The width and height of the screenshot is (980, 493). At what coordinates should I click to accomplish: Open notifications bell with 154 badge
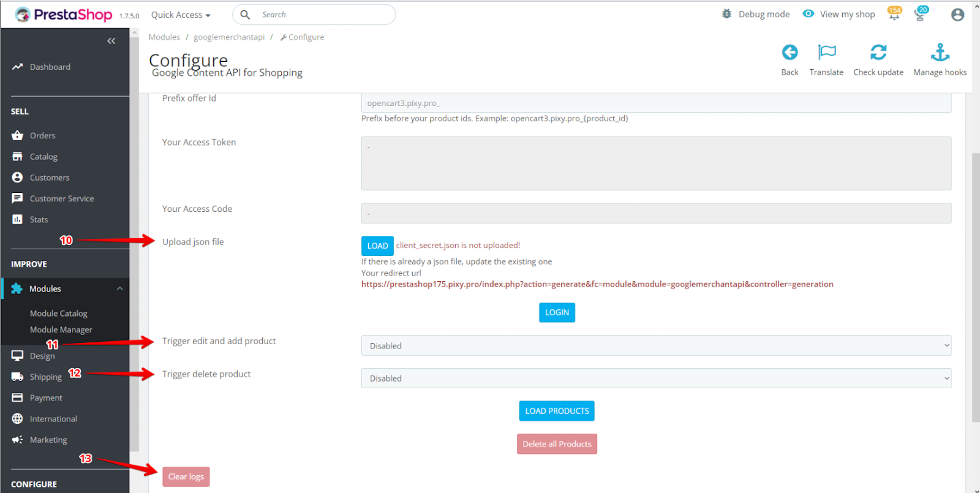click(895, 13)
